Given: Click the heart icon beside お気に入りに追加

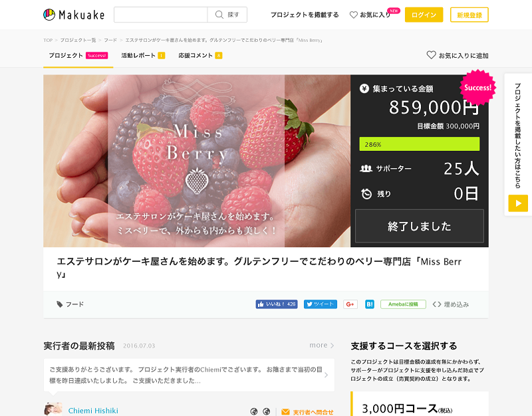Looking at the screenshot, I should (x=431, y=55).
